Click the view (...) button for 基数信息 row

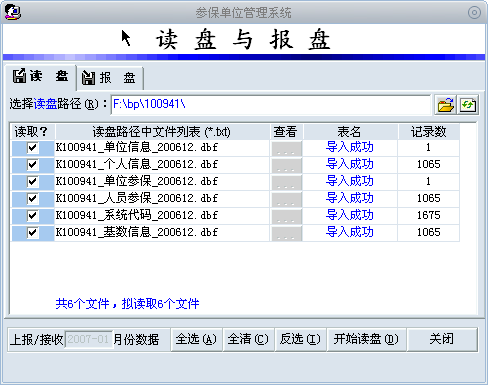pos(286,233)
